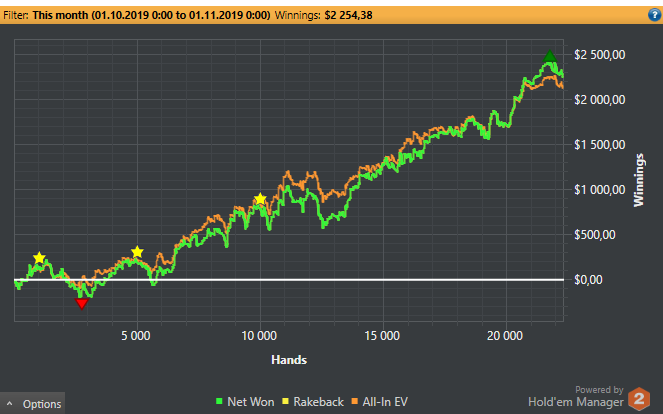Click the '$1 500,00' axis label
This screenshot has height=414, width=663.
coord(599,145)
